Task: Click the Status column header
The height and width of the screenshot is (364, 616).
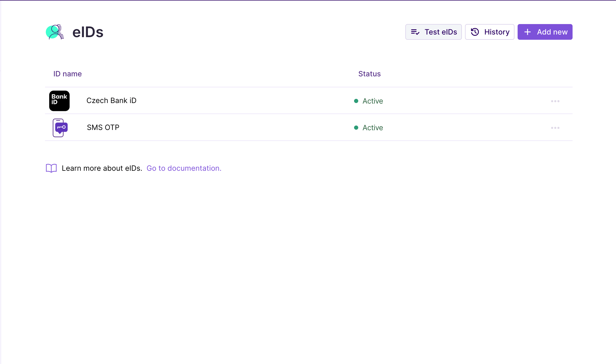Action: (x=369, y=74)
